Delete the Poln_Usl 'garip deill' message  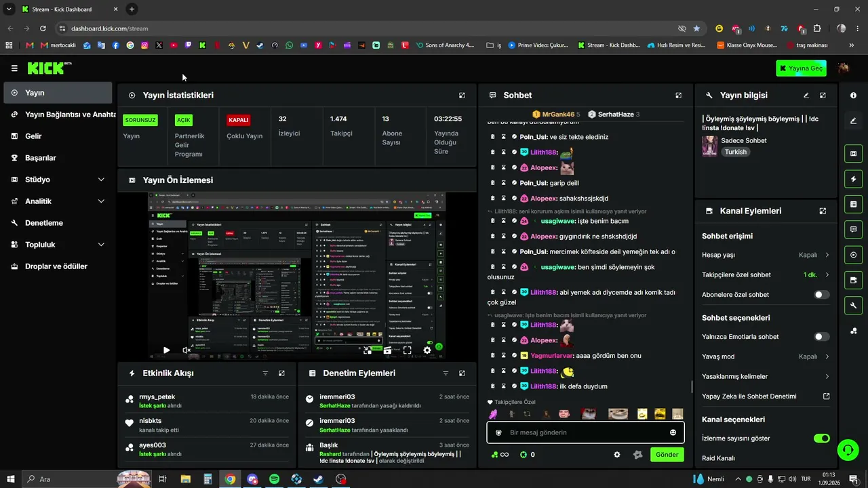(493, 183)
